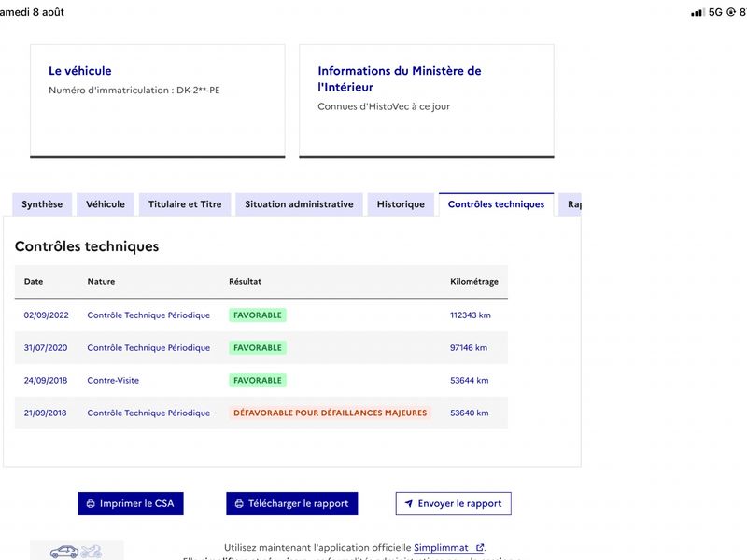Click the FAVORABLE badge for 24/09/2018
The height and width of the screenshot is (560, 747).
[258, 381]
